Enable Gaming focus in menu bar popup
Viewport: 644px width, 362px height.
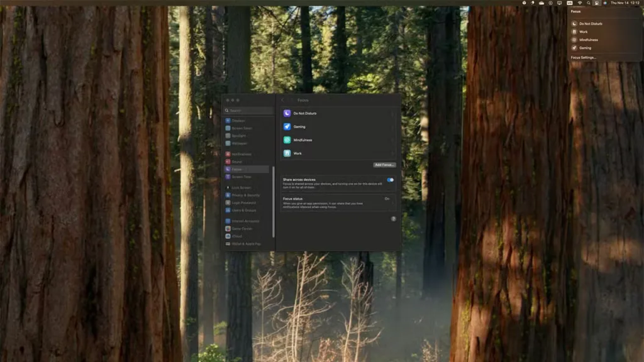(604, 48)
